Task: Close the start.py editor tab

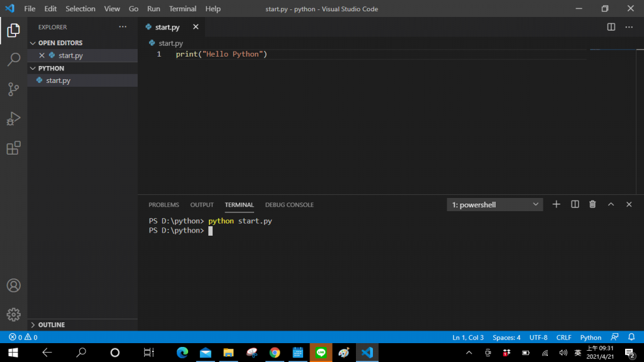Action: coord(196,26)
